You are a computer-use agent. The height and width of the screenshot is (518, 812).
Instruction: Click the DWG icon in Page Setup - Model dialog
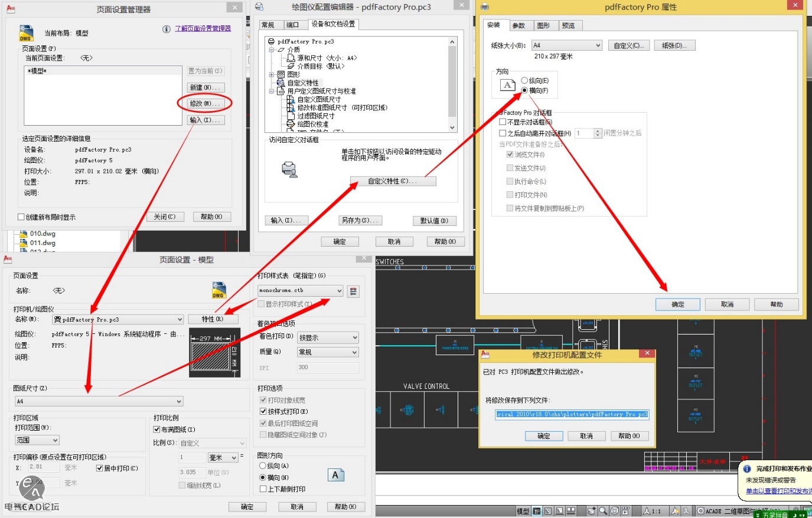point(219,290)
